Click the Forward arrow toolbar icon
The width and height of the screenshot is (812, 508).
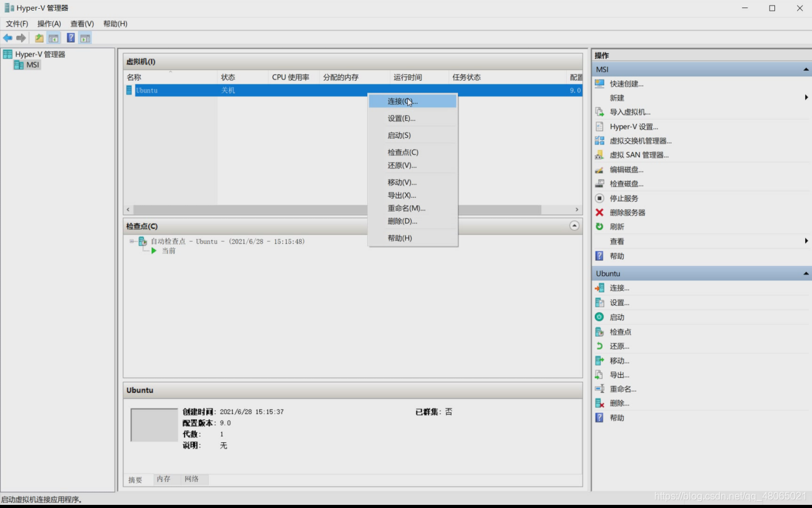[21, 38]
